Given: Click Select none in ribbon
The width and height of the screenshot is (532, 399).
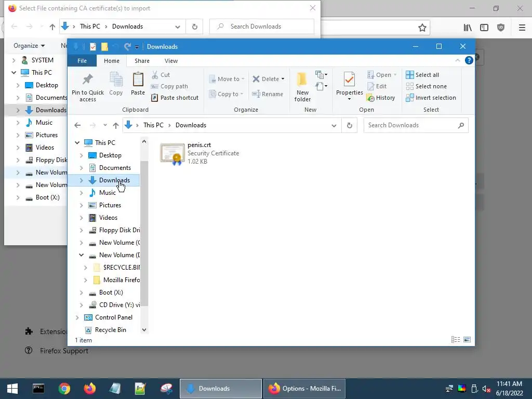Looking at the screenshot, I should 427,86.
